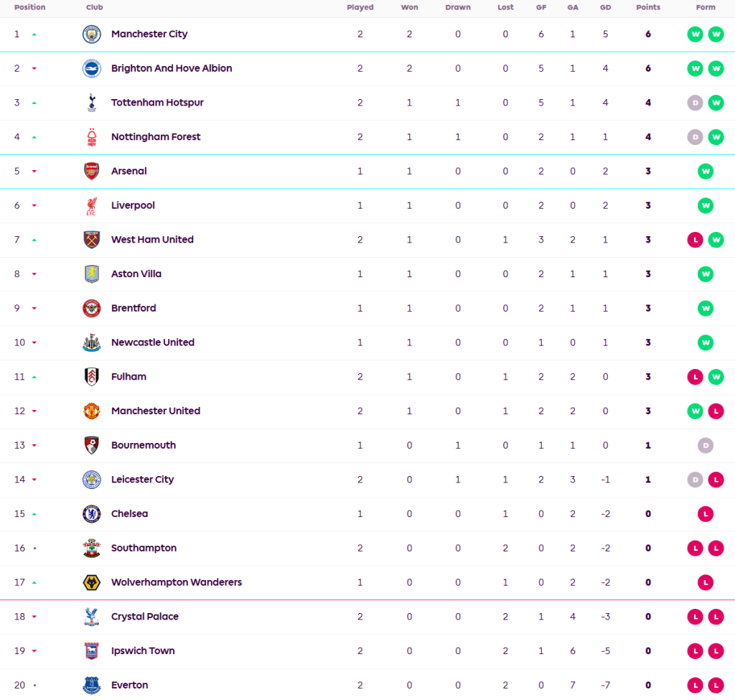Click the Newcastle United badge
Screen dimensions: 735x700
[x=92, y=342]
